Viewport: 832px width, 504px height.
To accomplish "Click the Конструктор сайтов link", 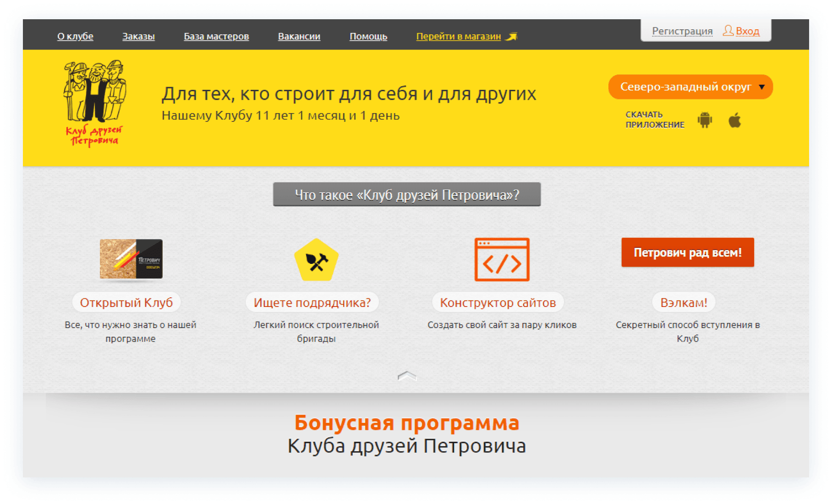I will [498, 302].
